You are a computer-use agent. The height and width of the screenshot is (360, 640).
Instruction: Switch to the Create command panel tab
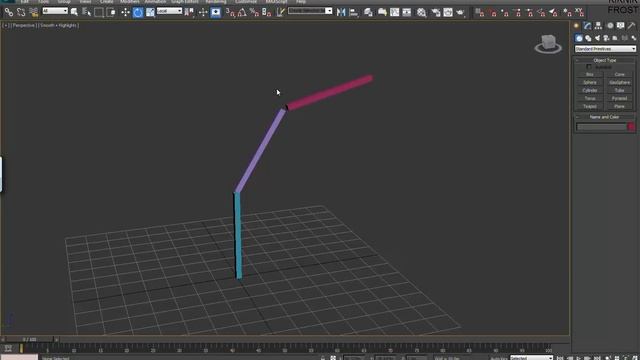coord(577,25)
